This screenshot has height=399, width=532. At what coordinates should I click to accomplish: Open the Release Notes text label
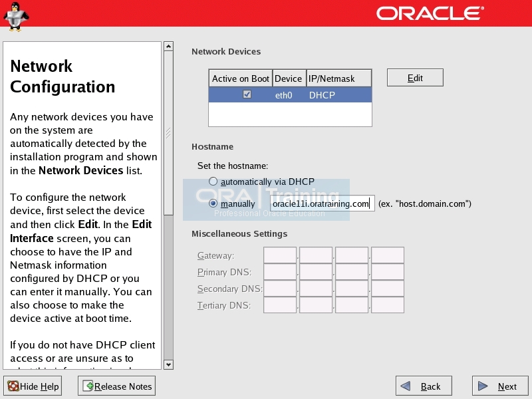(x=123, y=386)
